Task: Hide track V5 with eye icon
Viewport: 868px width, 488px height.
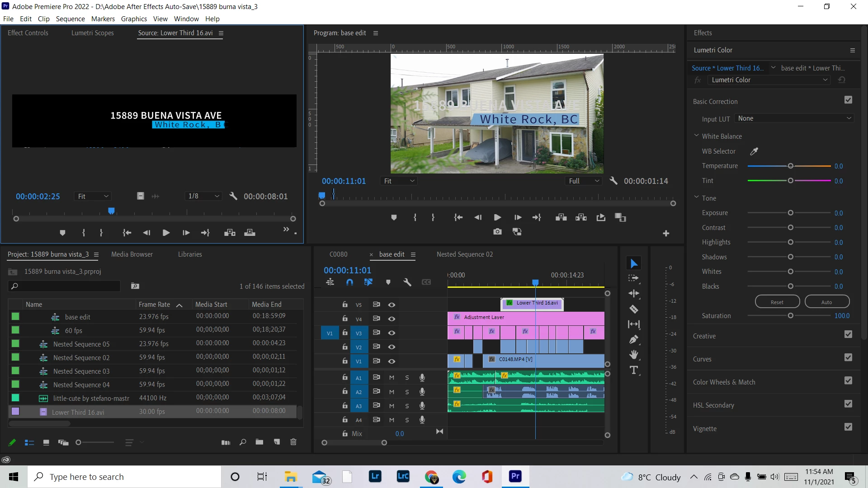Action: (x=392, y=305)
